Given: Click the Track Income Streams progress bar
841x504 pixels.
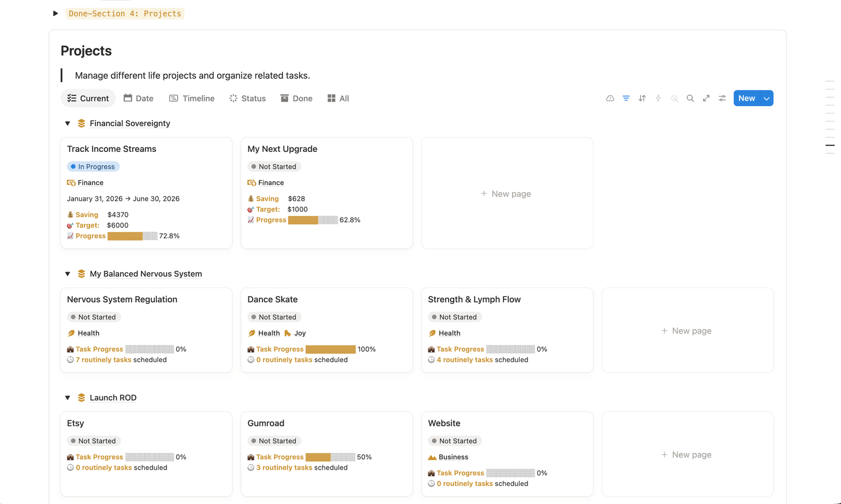Looking at the screenshot, I should (x=132, y=236).
